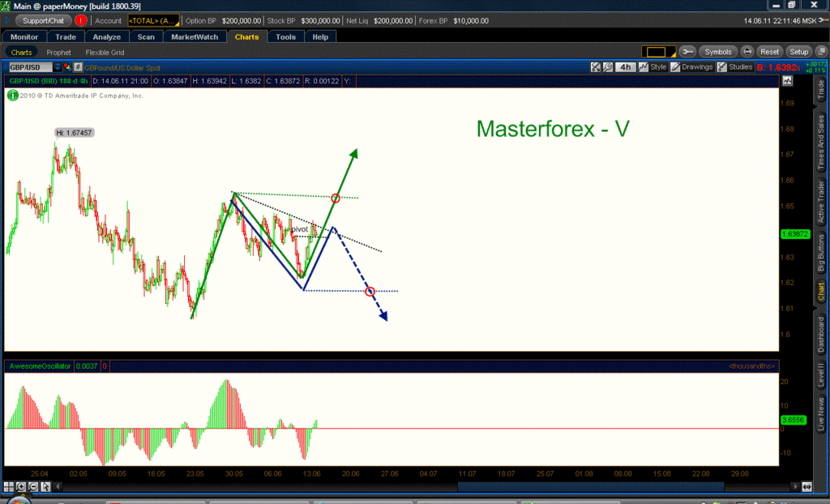The image size is (830, 504).
Task: Select the Charts sub-tab
Action: [21, 53]
